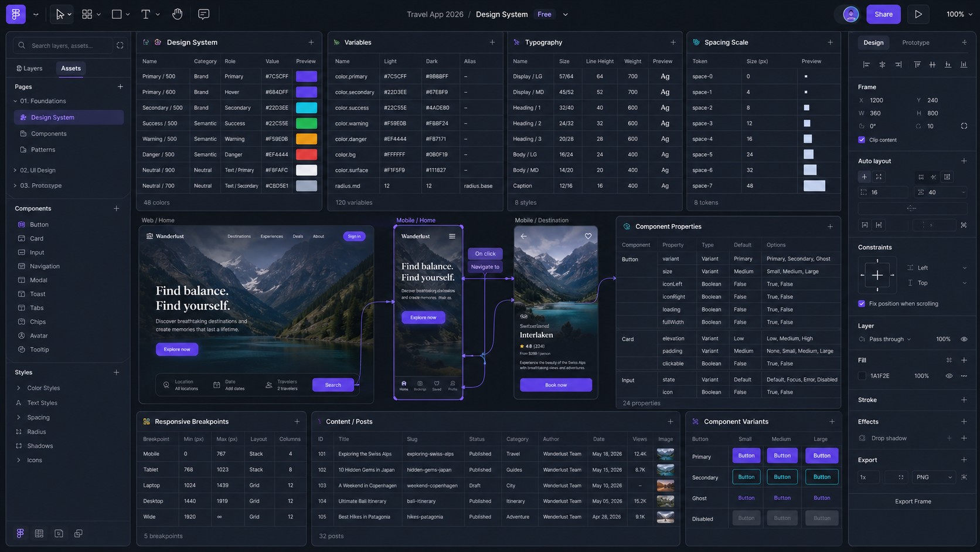Click the Export Frame button
The width and height of the screenshot is (980, 552).
tap(913, 502)
